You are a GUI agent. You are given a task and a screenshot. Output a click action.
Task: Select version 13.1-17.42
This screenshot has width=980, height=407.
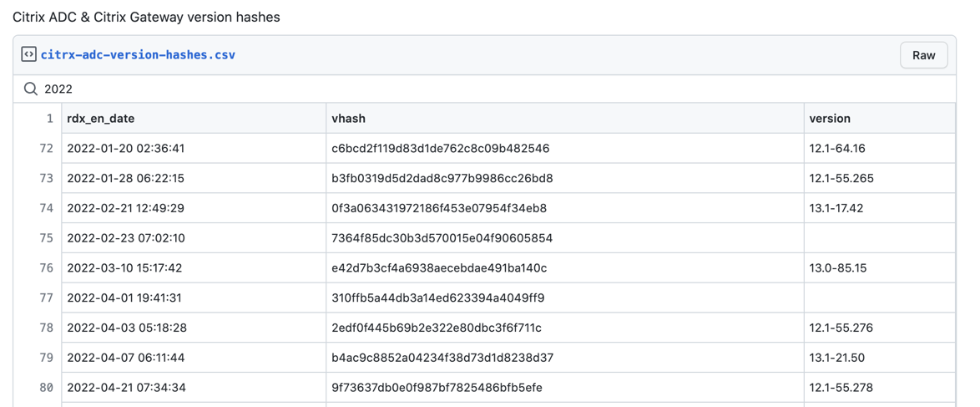[836, 208]
